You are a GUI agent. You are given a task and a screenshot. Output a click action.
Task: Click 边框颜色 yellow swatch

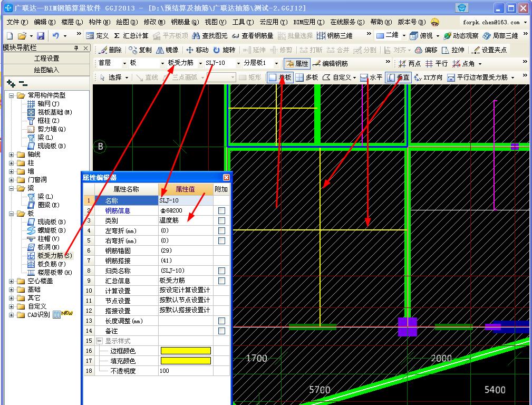(x=186, y=351)
